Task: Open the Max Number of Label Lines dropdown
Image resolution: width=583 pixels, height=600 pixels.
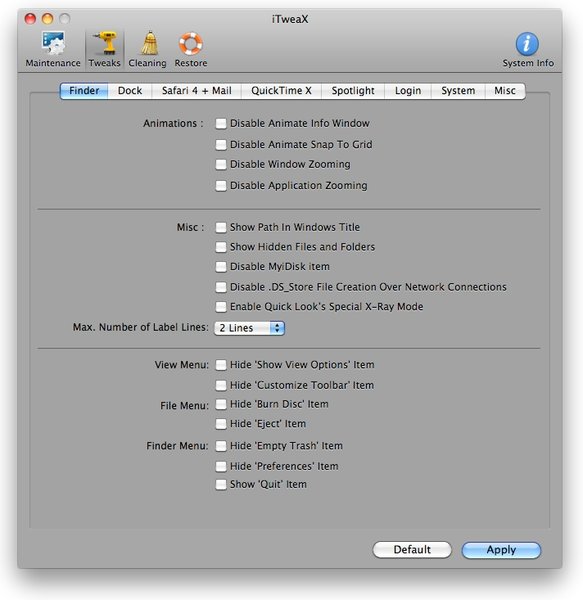Action: click(x=249, y=328)
